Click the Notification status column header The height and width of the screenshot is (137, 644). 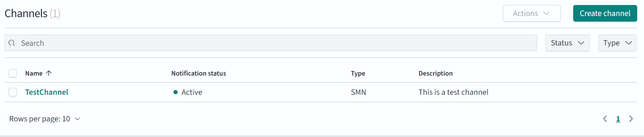click(x=199, y=73)
